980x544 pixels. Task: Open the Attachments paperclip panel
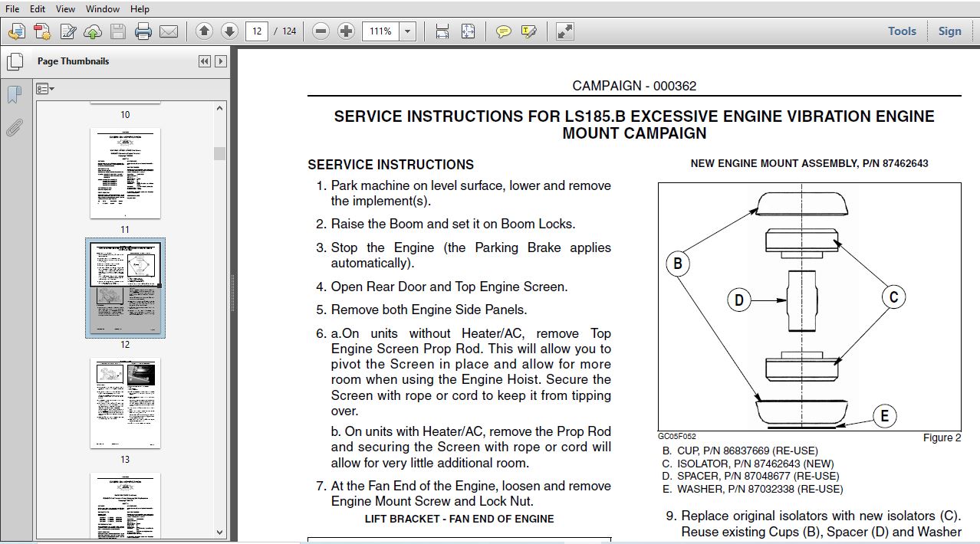click(x=14, y=127)
